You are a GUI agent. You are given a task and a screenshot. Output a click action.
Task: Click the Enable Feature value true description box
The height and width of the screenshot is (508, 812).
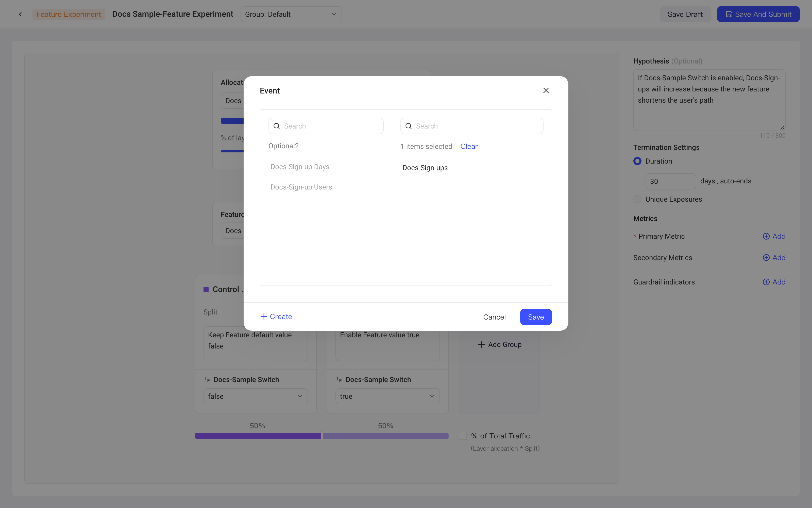click(387, 345)
